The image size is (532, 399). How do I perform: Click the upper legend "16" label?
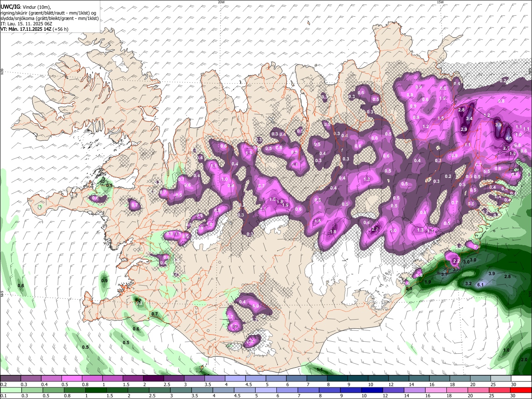(432, 384)
